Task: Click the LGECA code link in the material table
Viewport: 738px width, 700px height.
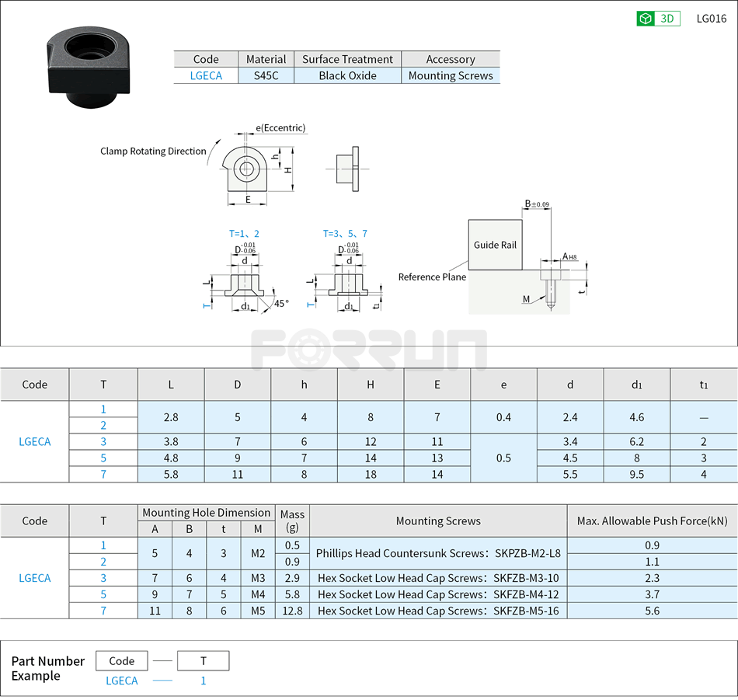Action: (x=206, y=76)
